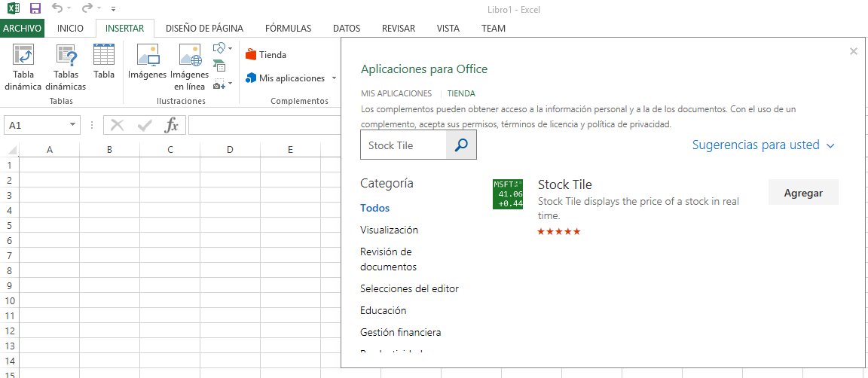
Task: Click the Agregar button
Action: (x=803, y=193)
